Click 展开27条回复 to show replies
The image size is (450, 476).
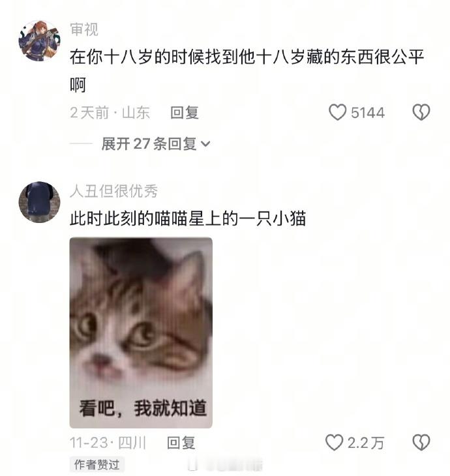click(156, 143)
